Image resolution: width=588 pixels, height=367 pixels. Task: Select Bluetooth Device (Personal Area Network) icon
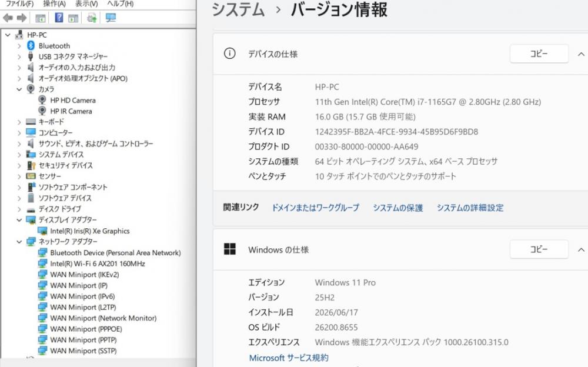(42, 252)
